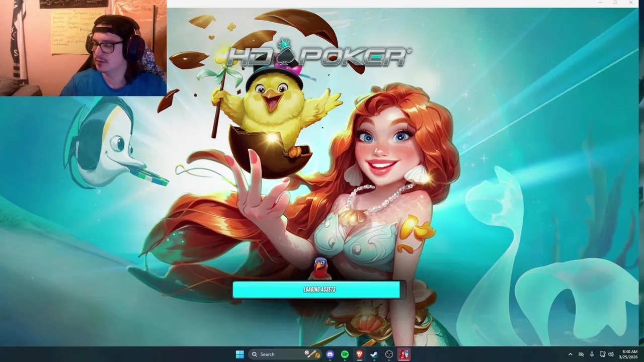Click the taskbar Search box
This screenshot has height=362, width=644.
tap(285, 354)
